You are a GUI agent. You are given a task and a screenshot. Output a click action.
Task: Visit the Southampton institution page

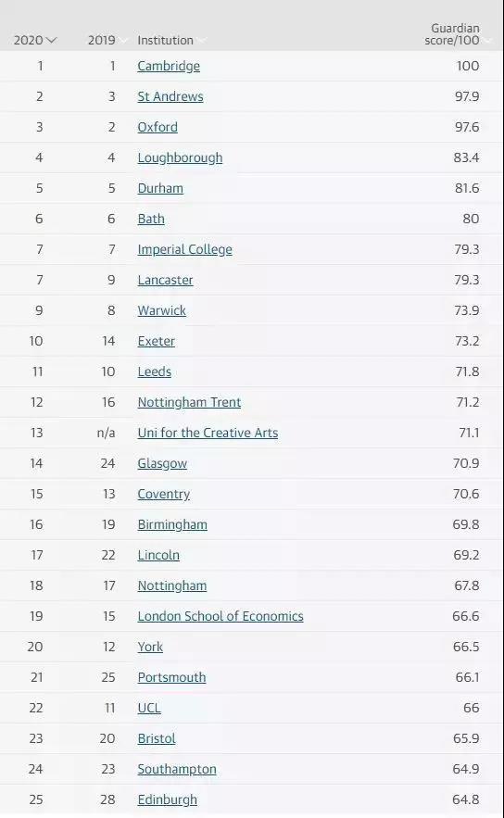(x=177, y=770)
